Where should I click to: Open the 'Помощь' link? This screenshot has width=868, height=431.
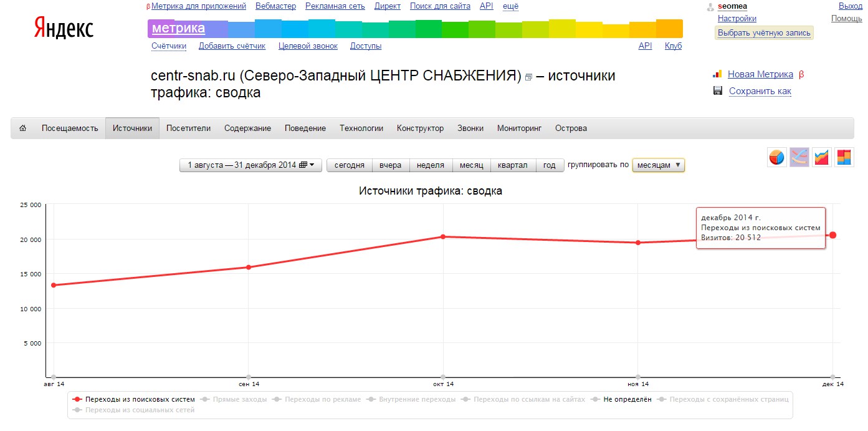(847, 19)
